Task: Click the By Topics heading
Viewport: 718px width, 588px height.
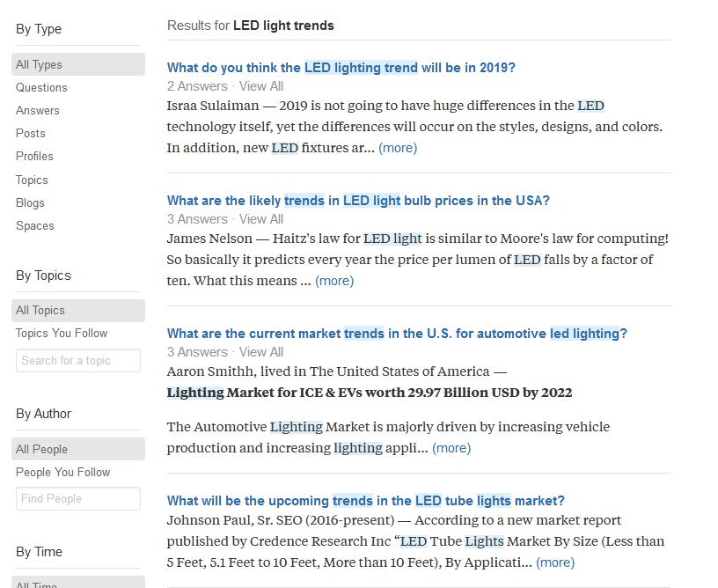Action: pos(43,276)
